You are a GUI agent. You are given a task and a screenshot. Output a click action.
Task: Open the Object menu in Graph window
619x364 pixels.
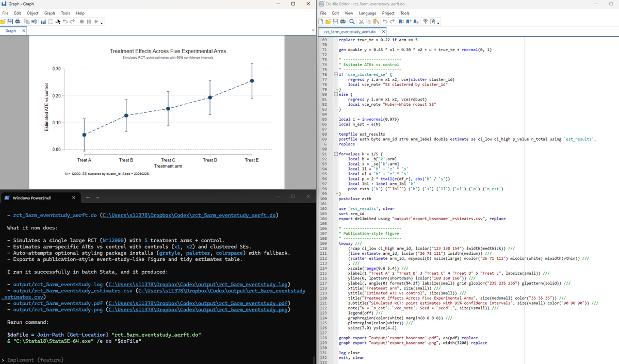32,13
